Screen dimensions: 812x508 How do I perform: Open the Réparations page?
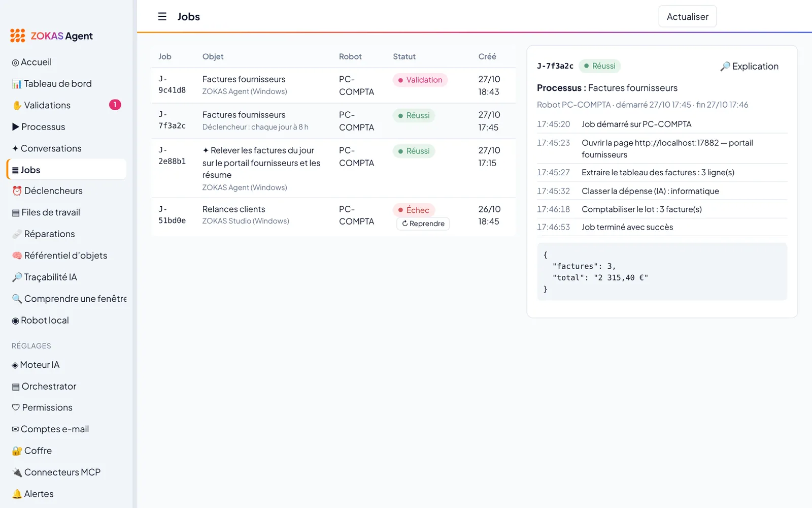(66, 234)
